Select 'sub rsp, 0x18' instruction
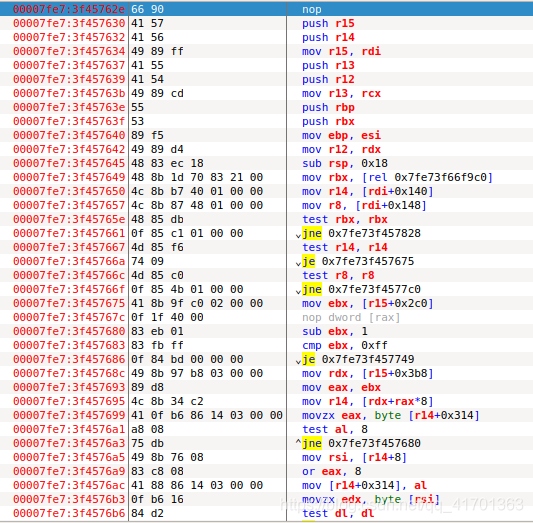533x523 pixels. [345, 163]
